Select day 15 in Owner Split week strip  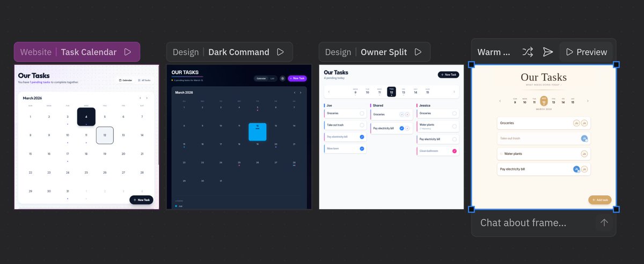click(428, 92)
